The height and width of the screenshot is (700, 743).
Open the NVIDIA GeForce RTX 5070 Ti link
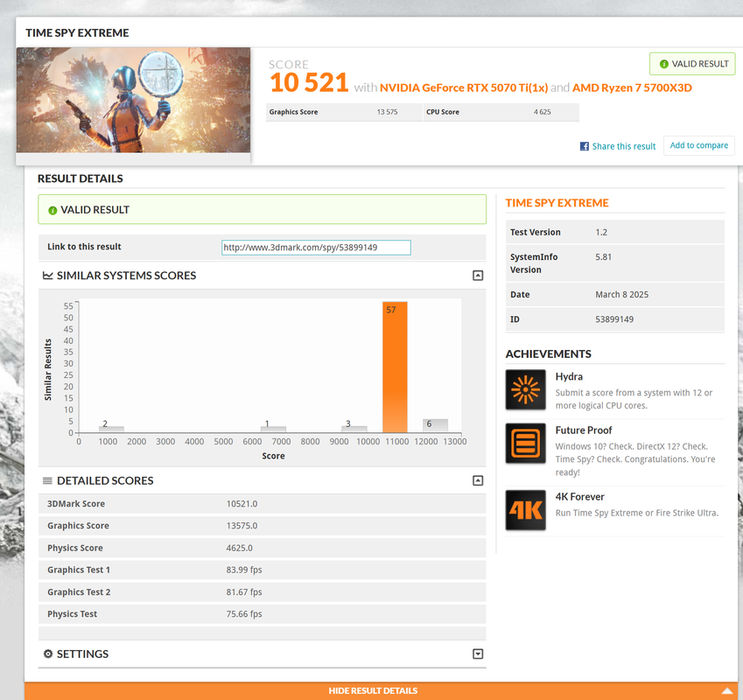464,87
